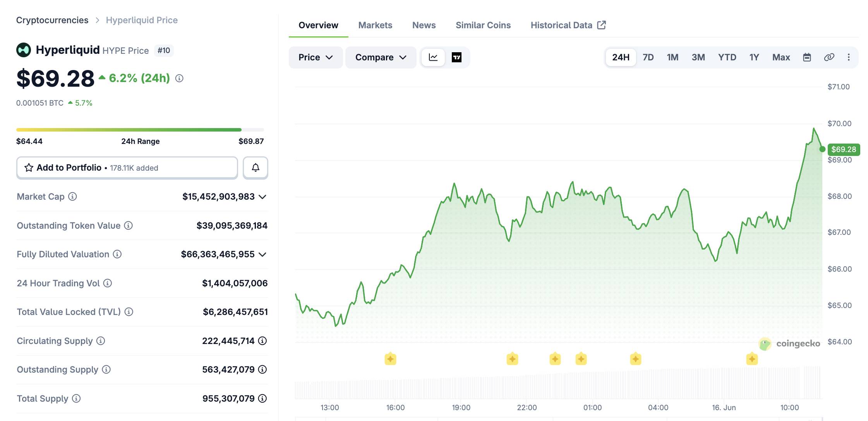Screen dimensions: 868x421
Task: Open Historical Data external link tab
Action: pyautogui.click(x=568, y=25)
